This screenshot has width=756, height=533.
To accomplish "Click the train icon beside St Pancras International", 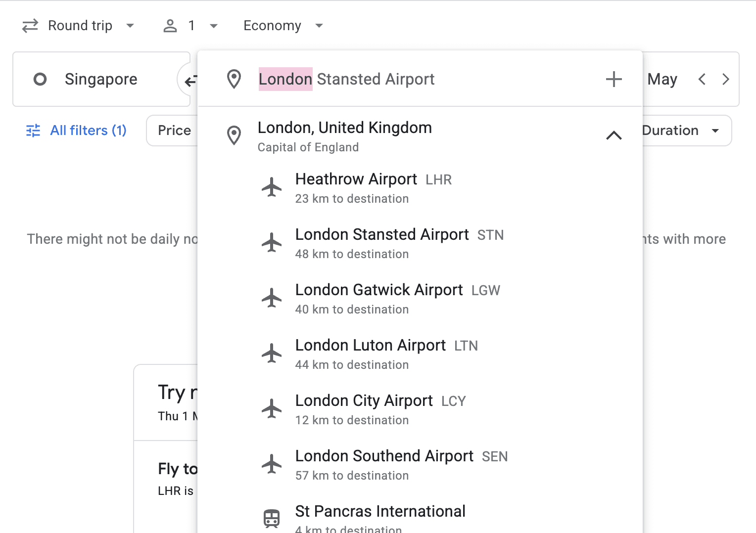I will pos(272,518).
